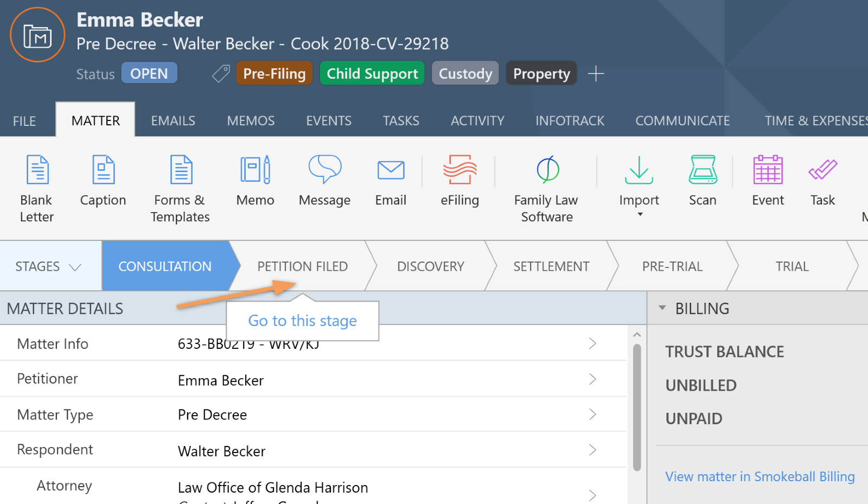
Task: Open Family Law Software
Action: (547, 189)
